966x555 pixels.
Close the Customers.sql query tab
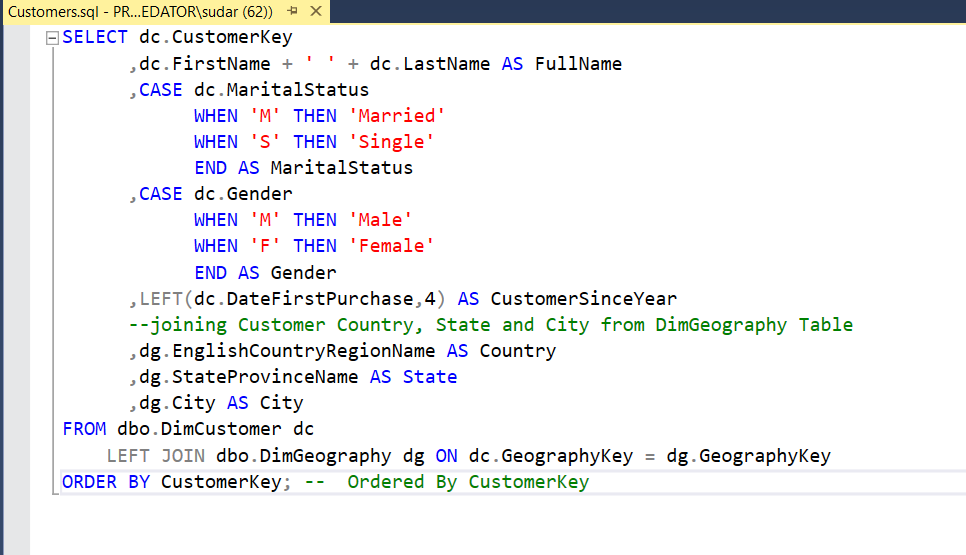tap(316, 11)
